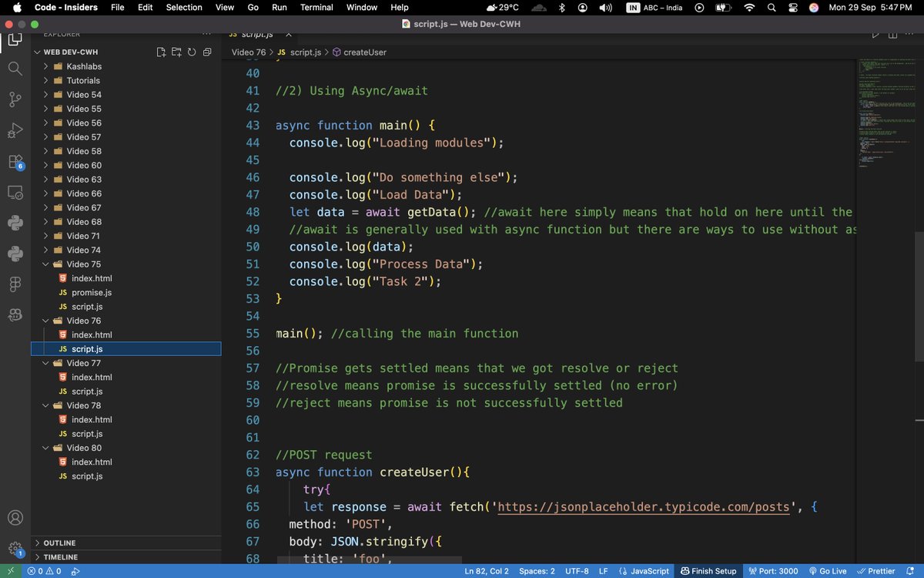The width and height of the screenshot is (924, 578).
Task: Click the ABC – India input source
Action: 654,8
